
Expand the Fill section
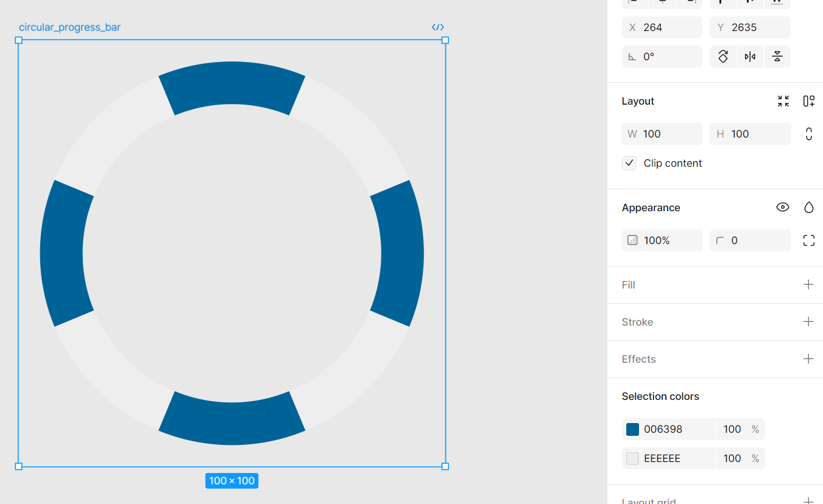pos(809,284)
